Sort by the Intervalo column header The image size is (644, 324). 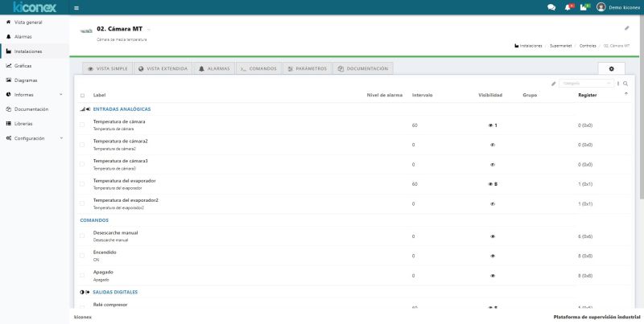click(x=422, y=95)
